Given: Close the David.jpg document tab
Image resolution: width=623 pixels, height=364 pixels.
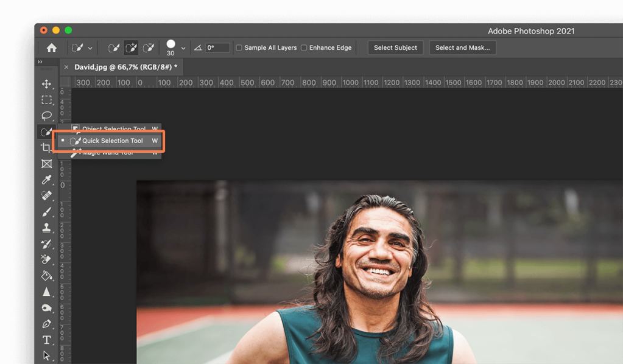Looking at the screenshot, I should tap(66, 67).
